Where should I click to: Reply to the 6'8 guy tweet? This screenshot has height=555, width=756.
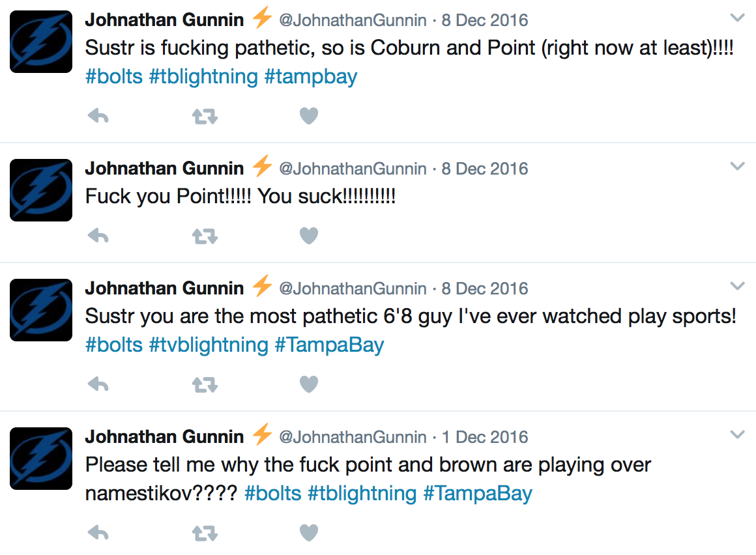click(98, 384)
